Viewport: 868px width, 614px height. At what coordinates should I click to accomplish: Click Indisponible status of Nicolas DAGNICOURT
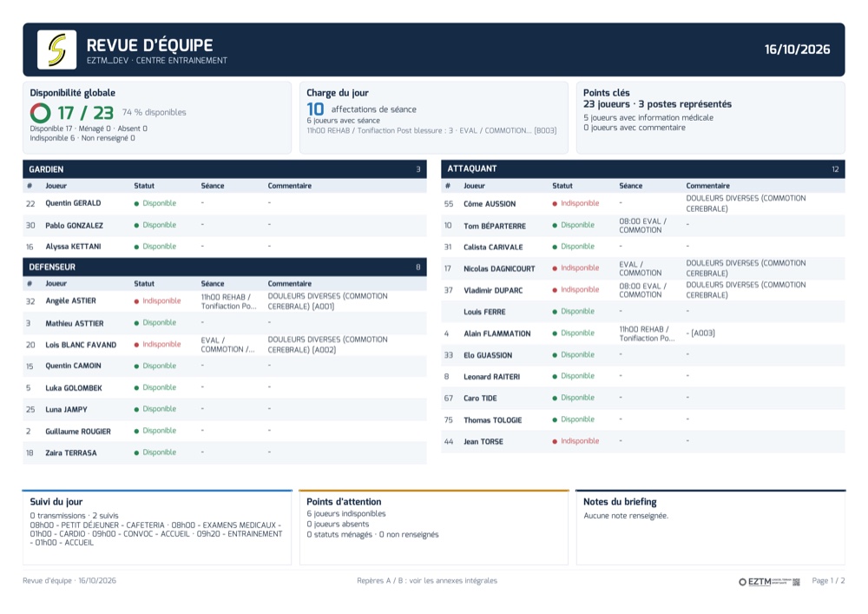click(x=580, y=268)
